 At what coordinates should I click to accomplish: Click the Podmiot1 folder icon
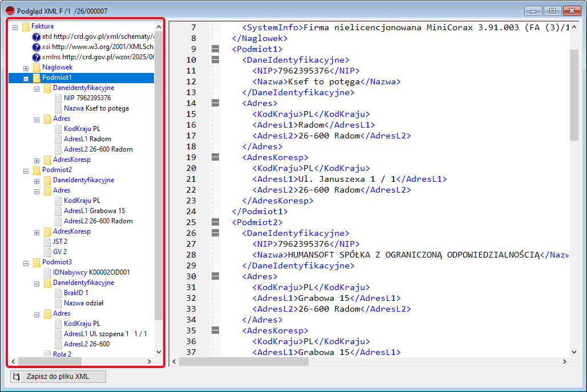[x=37, y=77]
